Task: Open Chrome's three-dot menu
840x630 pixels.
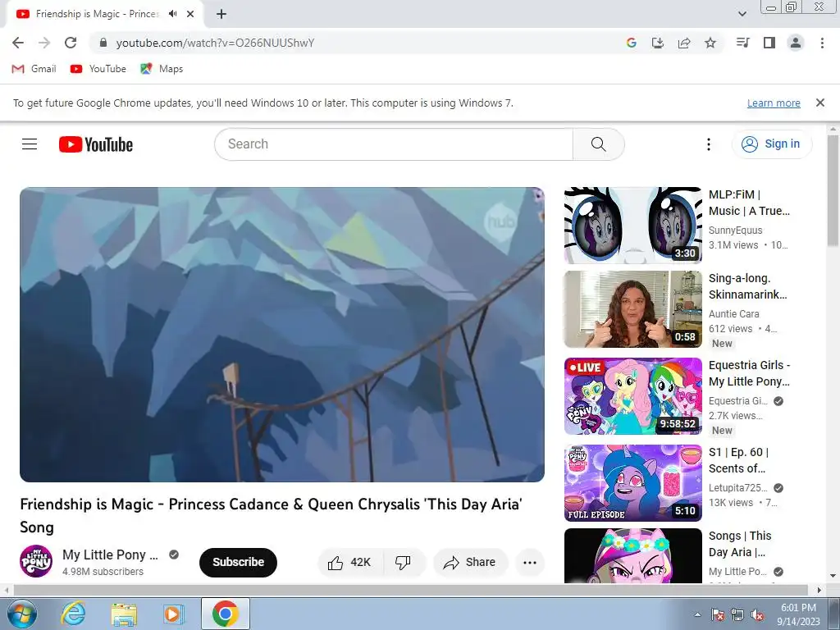Action: [x=822, y=43]
